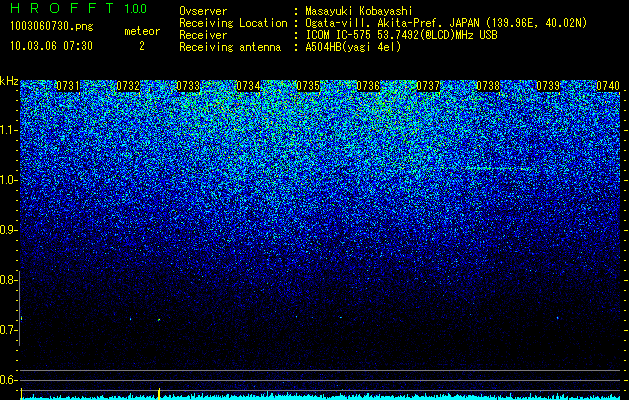
Task: Select receiver value ICOM IC-575 53.7492 MHz
Action: 401,35
